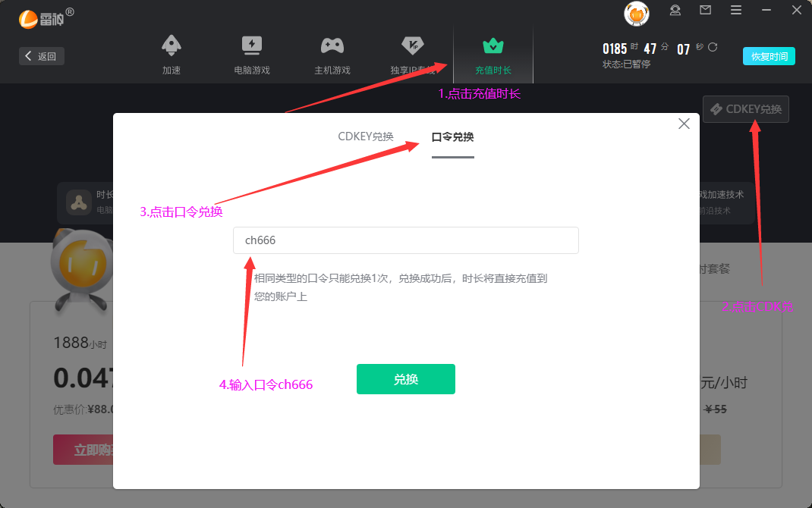Open your account via the avatar icon
Viewport: 812px width, 508px height.
[x=636, y=14]
